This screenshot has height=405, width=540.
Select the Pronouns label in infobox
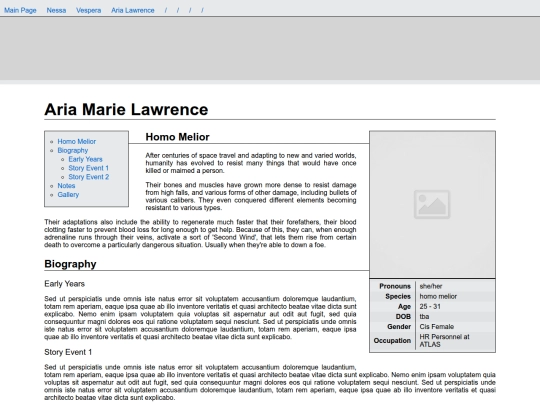pyautogui.click(x=395, y=286)
